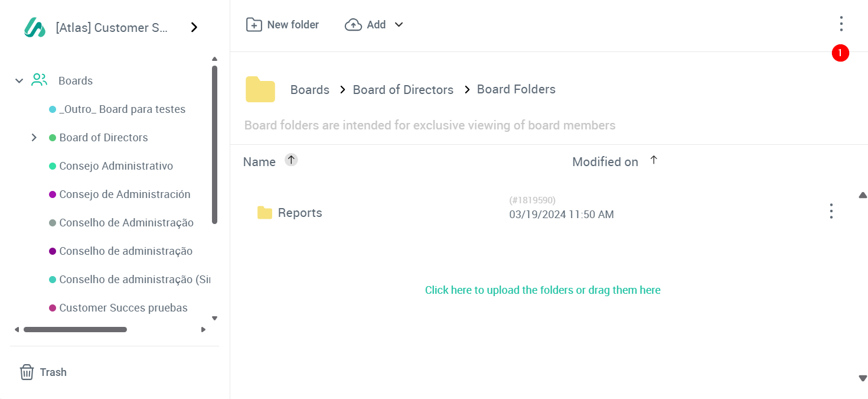The height and width of the screenshot is (399, 868).
Task: Navigate to Boards breadcrumb
Action: [309, 90]
